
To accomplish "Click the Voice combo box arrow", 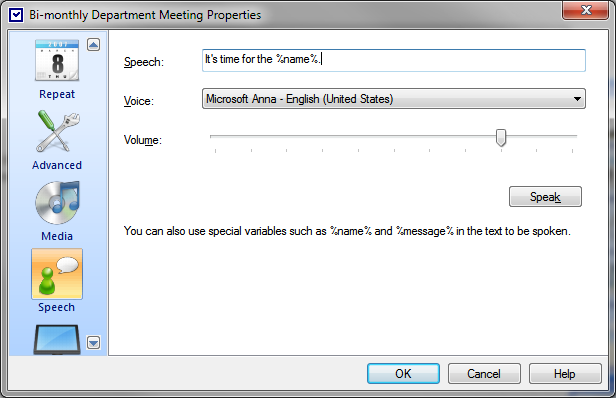I will pyautogui.click(x=577, y=99).
